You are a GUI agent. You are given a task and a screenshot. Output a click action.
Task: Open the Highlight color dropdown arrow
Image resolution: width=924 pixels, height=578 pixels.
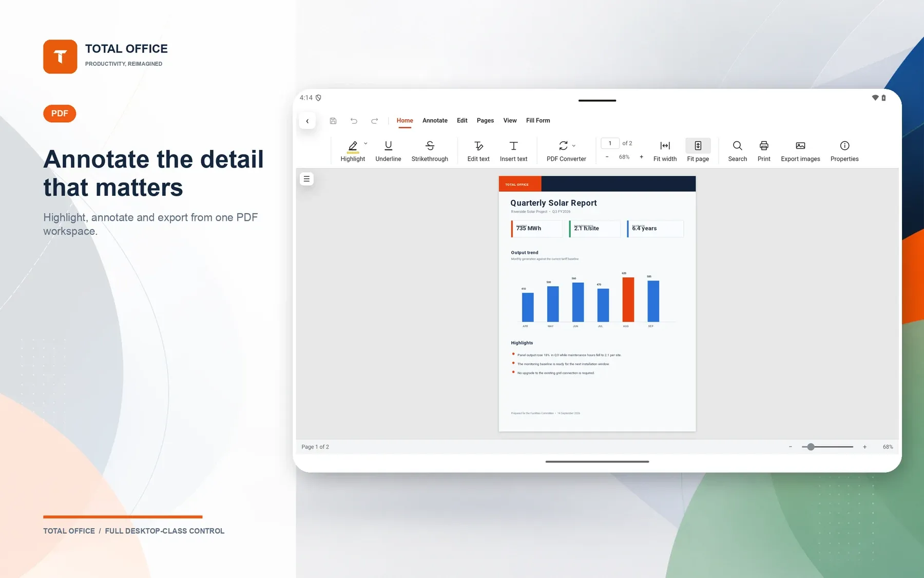click(365, 144)
